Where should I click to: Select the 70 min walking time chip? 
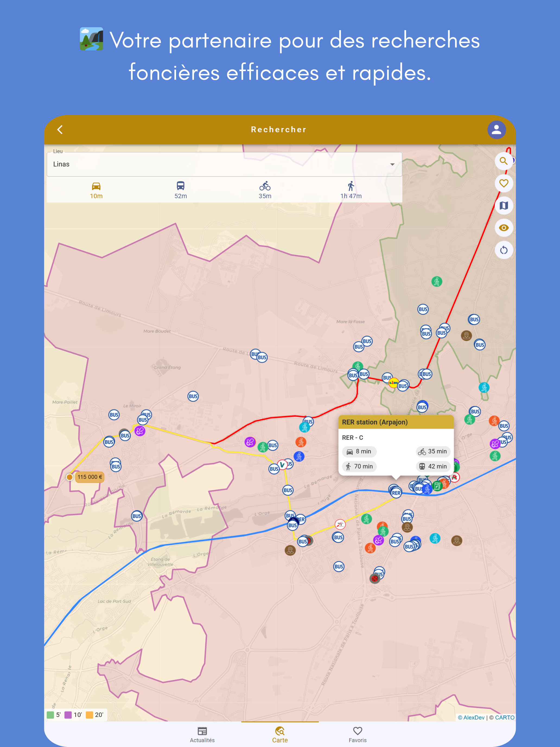pos(359,466)
